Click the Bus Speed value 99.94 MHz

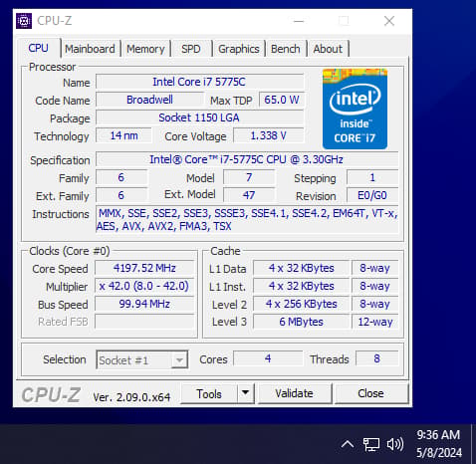point(144,304)
